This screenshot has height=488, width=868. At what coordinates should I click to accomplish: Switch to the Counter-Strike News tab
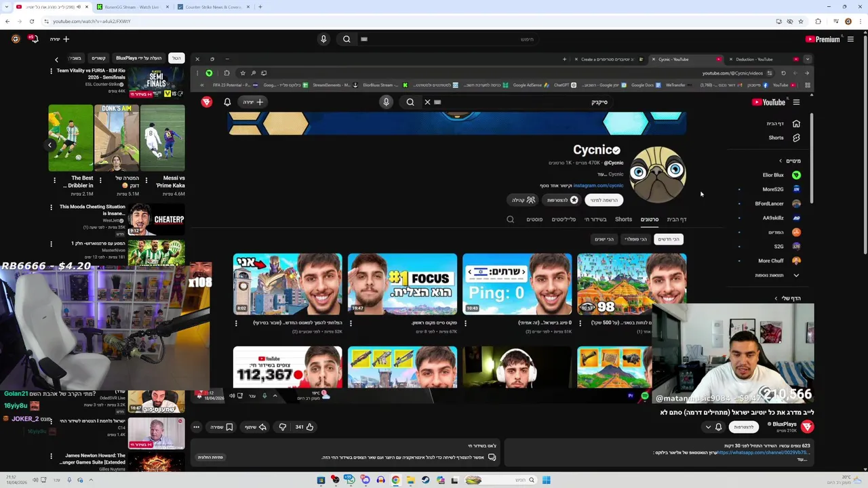tap(212, 7)
